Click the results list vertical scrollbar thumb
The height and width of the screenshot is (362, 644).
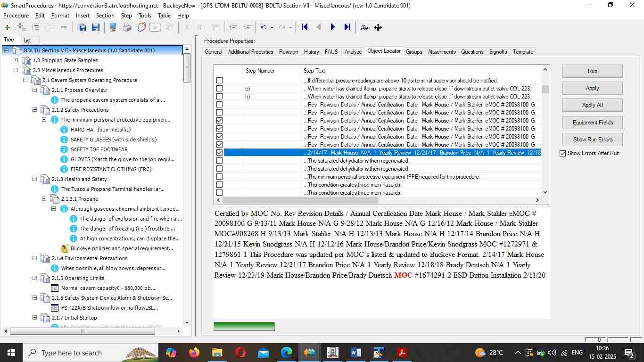pos(545,90)
